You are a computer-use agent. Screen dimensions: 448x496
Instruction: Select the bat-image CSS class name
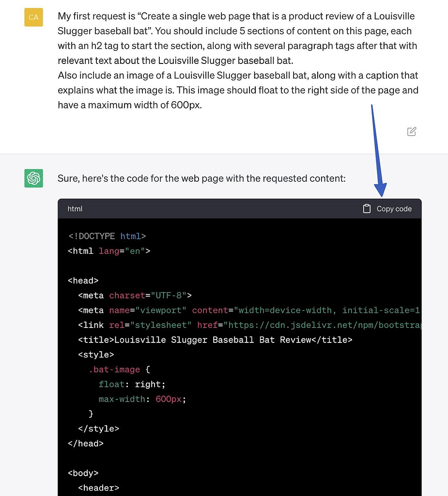115,369
